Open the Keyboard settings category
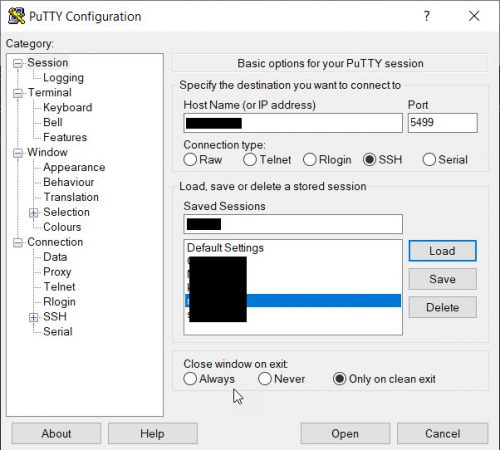This screenshot has height=450, width=500. [x=68, y=107]
